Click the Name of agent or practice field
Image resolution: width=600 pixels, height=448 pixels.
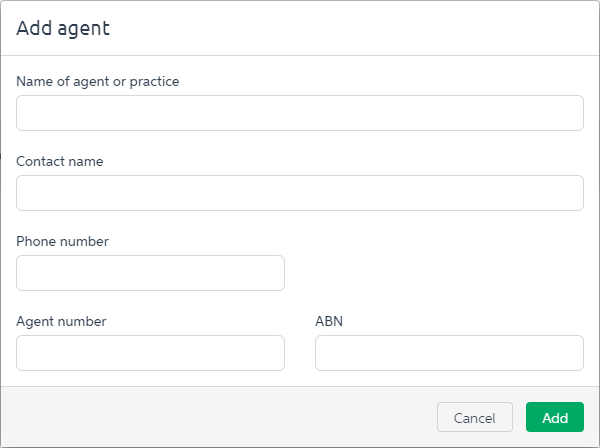click(300, 113)
